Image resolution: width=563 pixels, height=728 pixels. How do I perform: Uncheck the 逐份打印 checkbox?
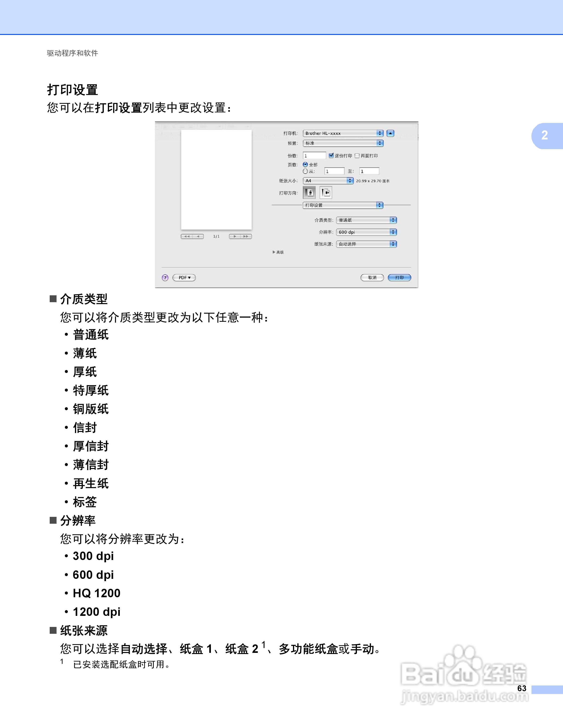(332, 156)
